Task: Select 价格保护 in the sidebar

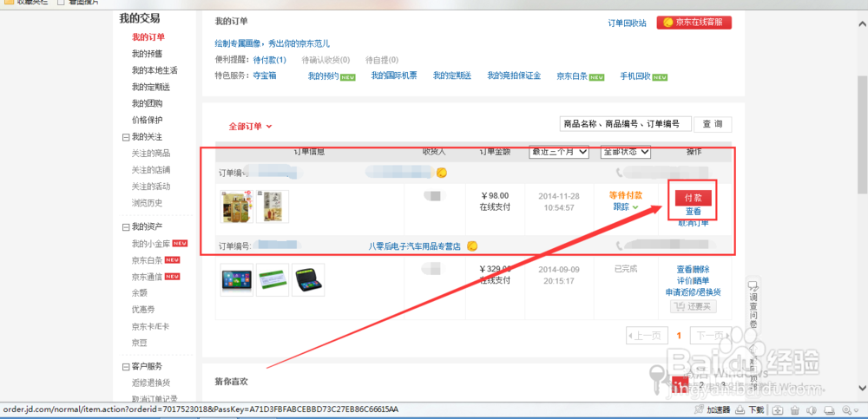Action: (x=148, y=120)
